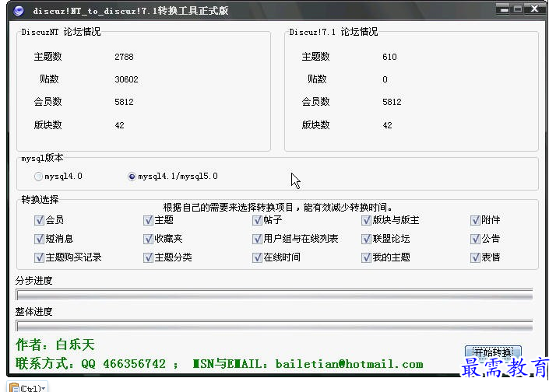Image resolution: width=556 pixels, height=392 pixels.
Task: Click the 分步进度 progress bar
Action: pyautogui.click(x=274, y=295)
